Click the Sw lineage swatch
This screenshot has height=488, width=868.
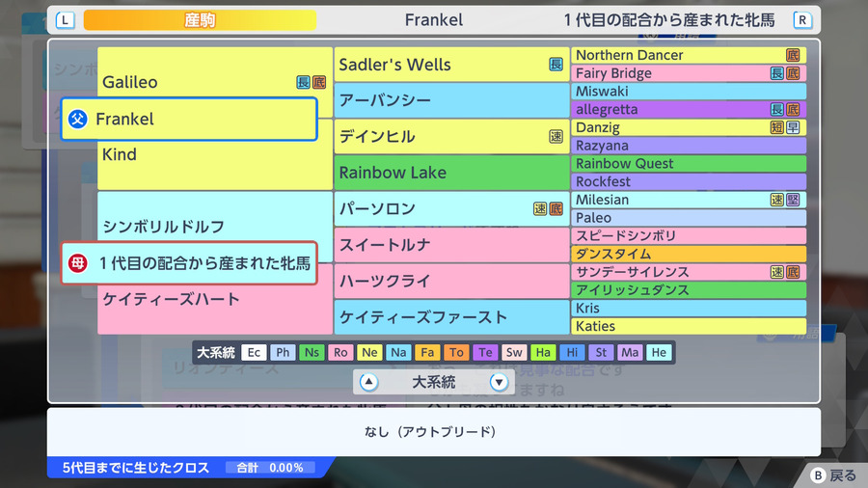click(514, 352)
